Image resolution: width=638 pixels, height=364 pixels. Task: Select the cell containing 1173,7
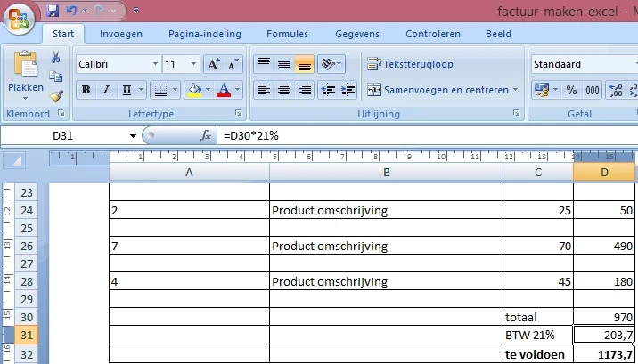click(604, 354)
